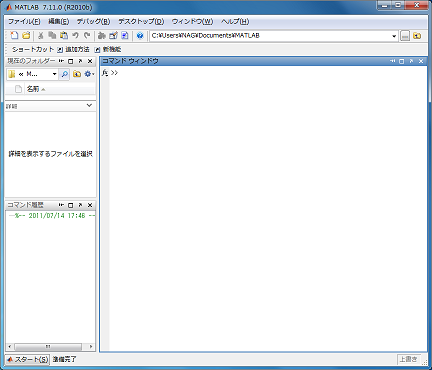Screen dimensions: 432x370
Task: Create a new script with the New file icon
Action: click(14, 35)
